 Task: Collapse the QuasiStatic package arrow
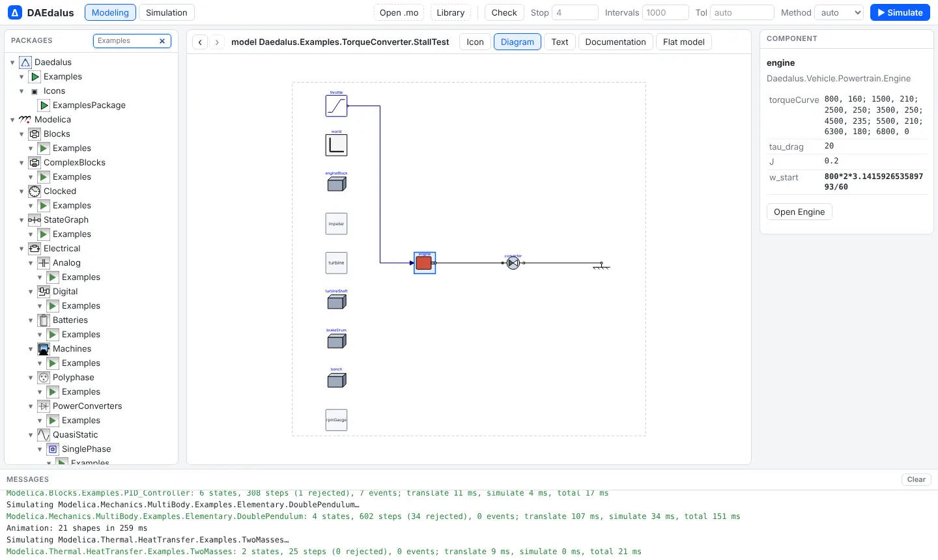[31, 435]
